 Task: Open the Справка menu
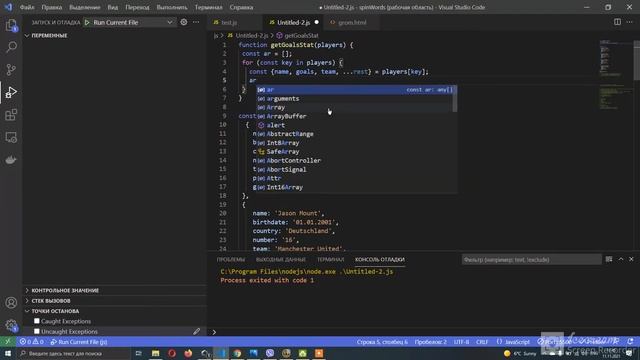coord(241,7)
